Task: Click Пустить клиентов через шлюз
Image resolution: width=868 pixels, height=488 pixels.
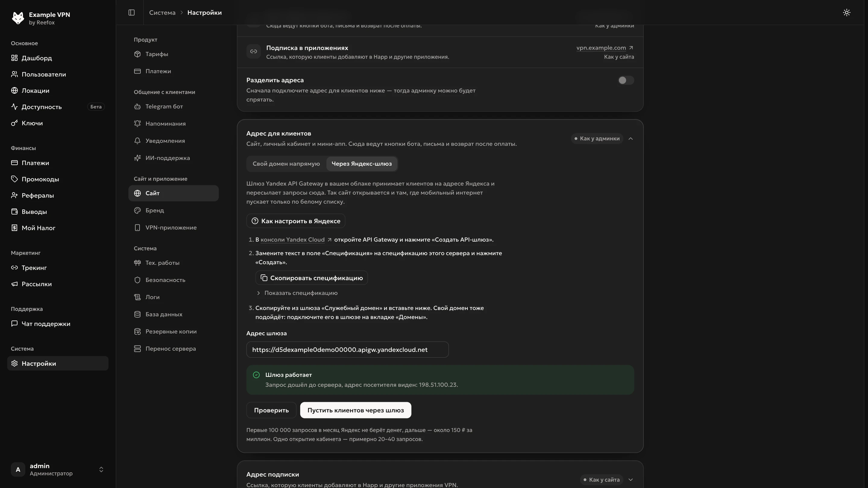Action: [x=356, y=410]
